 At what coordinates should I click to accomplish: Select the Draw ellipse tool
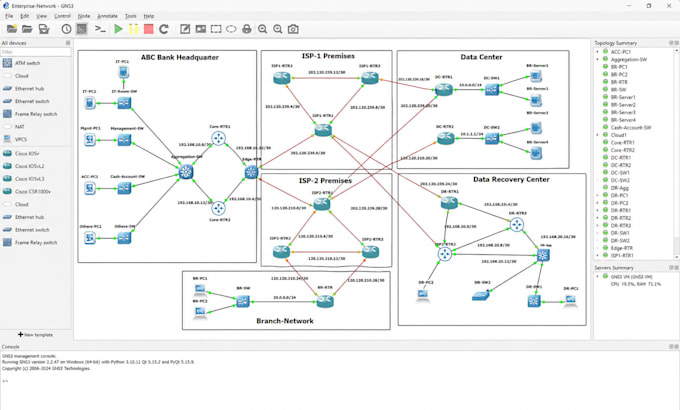[231, 29]
